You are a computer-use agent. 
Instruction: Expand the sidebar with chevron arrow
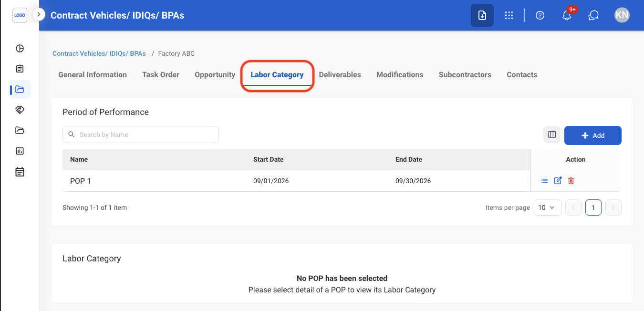tap(39, 14)
